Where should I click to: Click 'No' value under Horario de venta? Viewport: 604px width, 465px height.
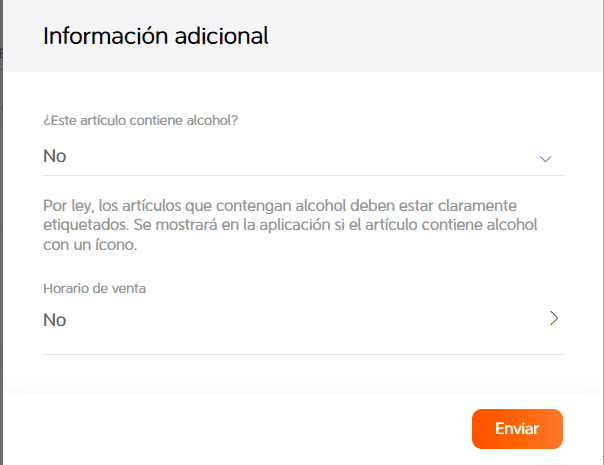(55, 320)
